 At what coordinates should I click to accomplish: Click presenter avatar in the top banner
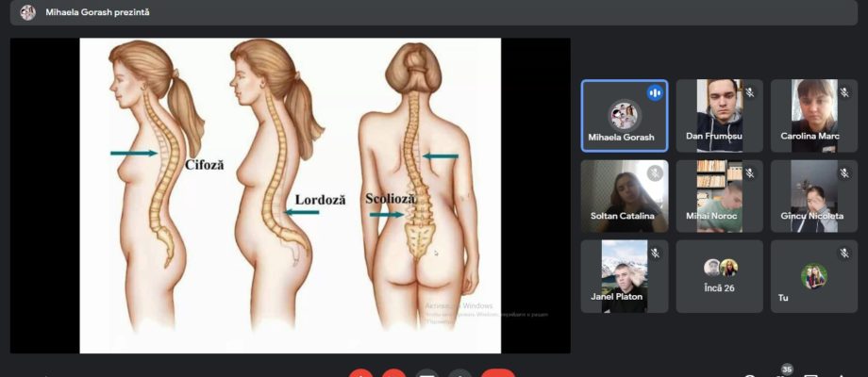point(27,12)
